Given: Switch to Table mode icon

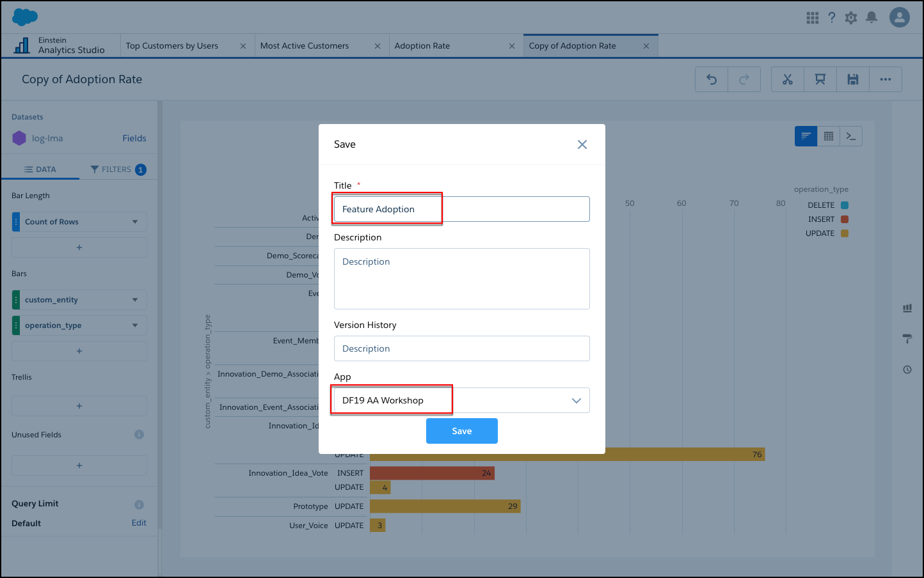Looking at the screenshot, I should coord(829,136).
